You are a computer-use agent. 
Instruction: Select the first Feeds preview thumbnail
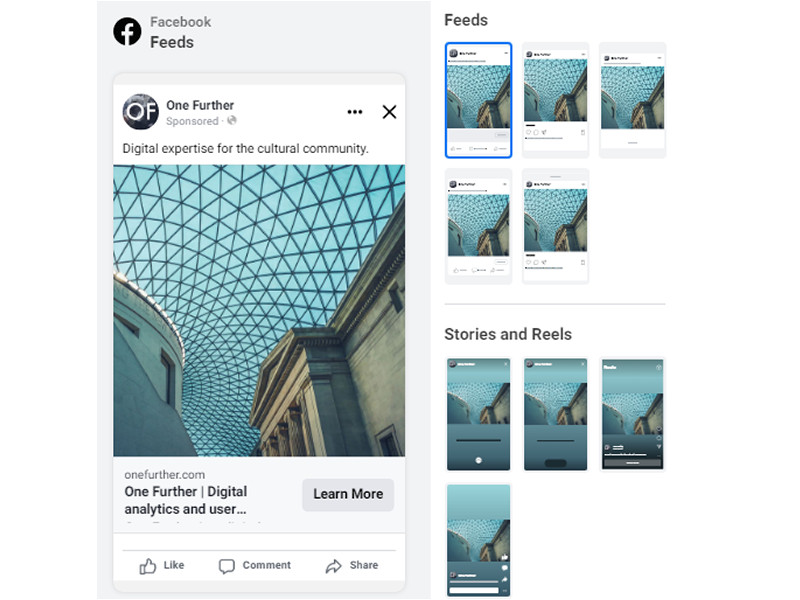[479, 100]
